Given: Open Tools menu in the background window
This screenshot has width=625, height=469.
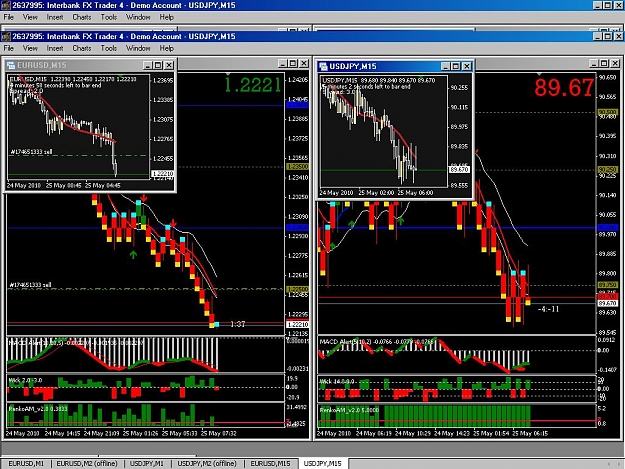Looking at the screenshot, I should (x=108, y=17).
